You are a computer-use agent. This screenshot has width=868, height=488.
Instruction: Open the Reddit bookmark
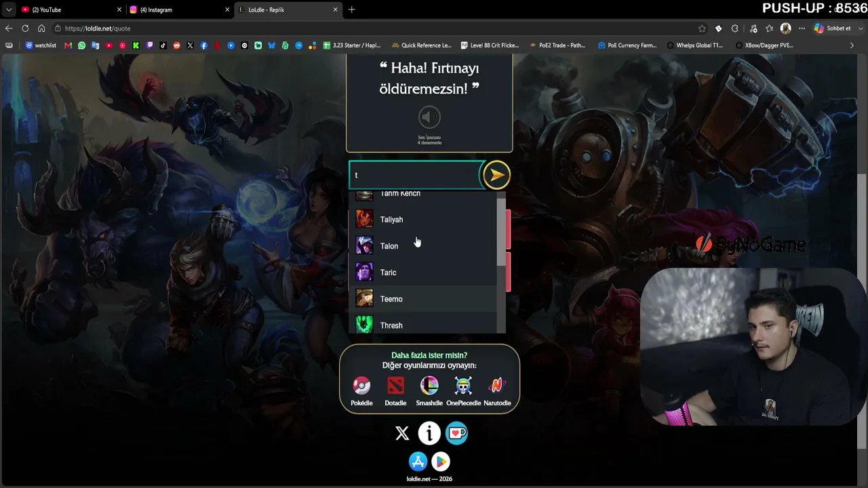coord(176,45)
